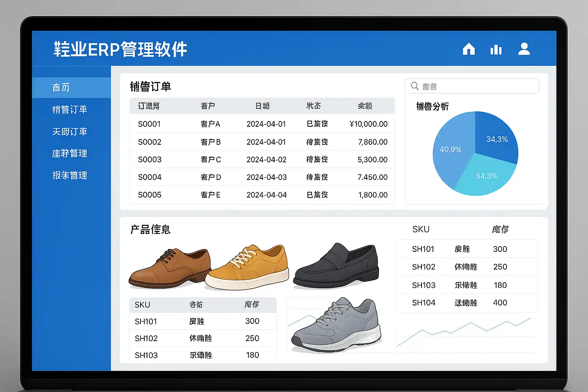Image resolution: width=588 pixels, height=392 pixels.
Task: Click the 2024-04-03 date cell
Action: point(266,177)
